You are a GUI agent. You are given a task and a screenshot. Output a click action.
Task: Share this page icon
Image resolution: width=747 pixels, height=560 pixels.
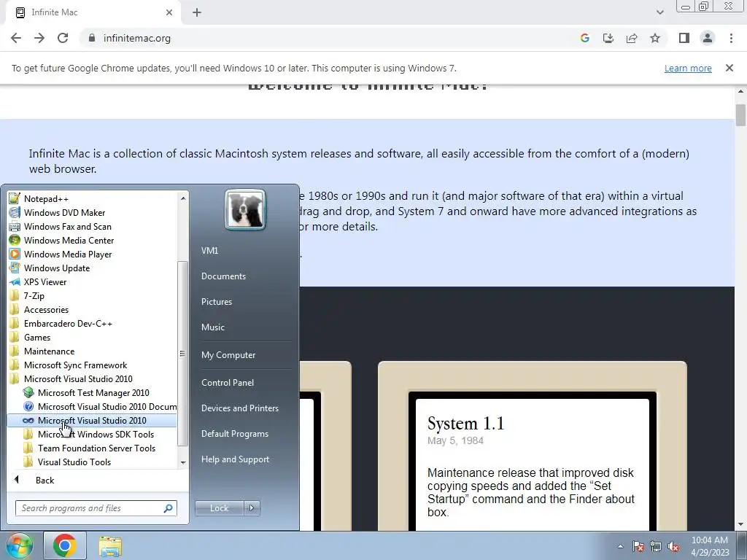pos(632,38)
